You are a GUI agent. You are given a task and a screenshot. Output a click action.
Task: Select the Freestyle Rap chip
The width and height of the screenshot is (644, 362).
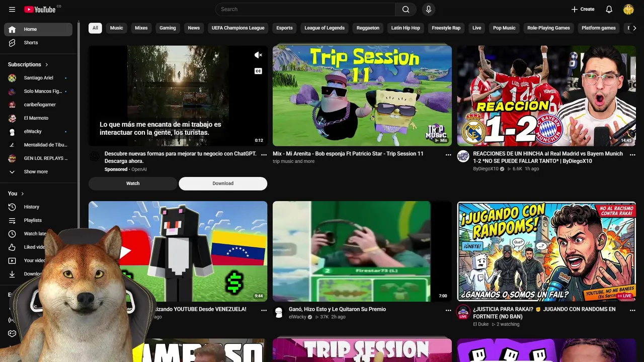pos(446,28)
